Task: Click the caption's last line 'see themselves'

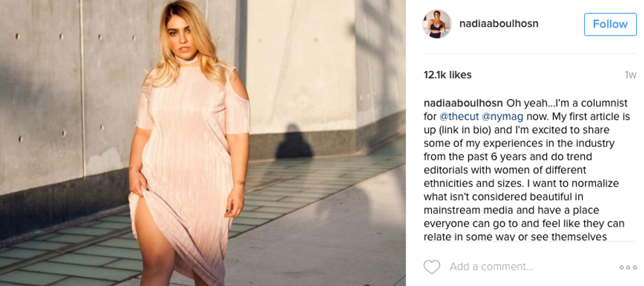Action: tap(578, 237)
